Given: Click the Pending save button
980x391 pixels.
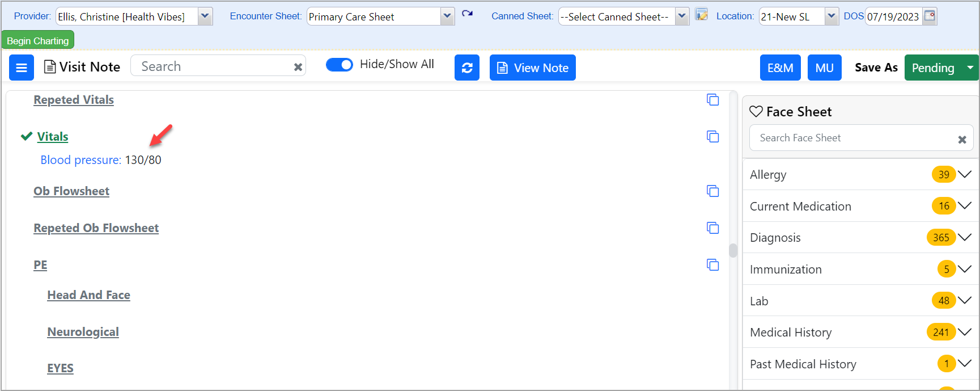Looking at the screenshot, I should coord(933,68).
